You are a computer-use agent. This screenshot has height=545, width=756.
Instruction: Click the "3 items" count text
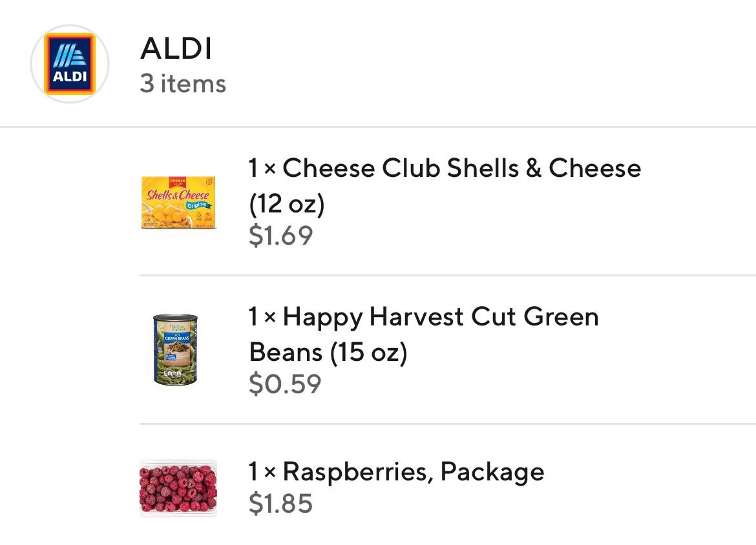[183, 84]
